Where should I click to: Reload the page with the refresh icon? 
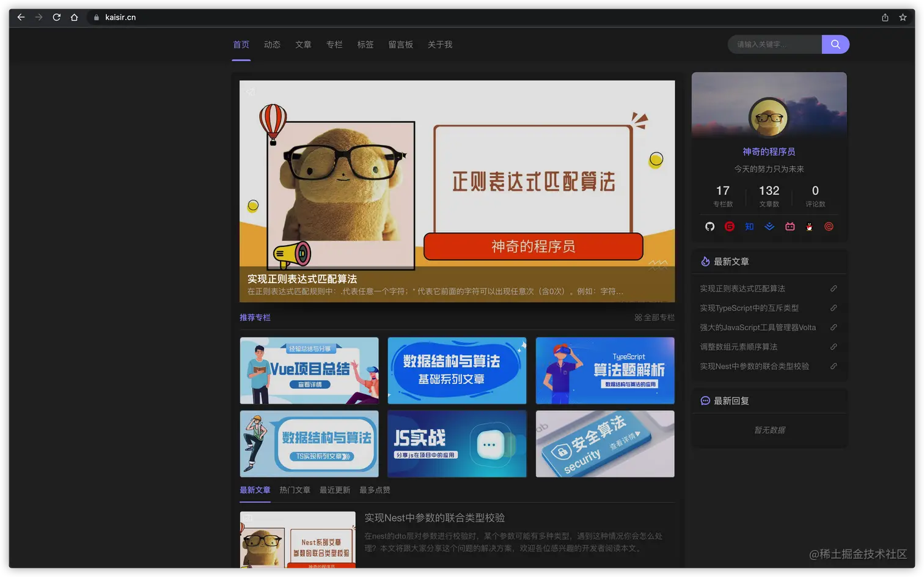coord(56,17)
